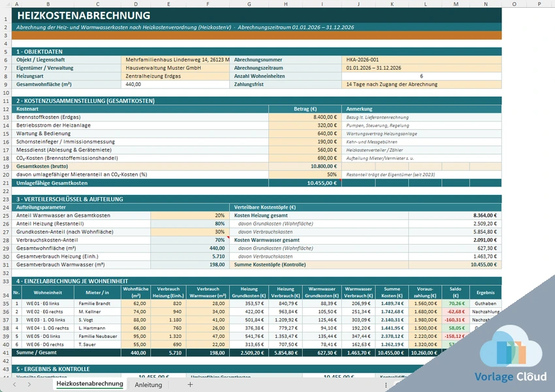Click cell 'Mehrfamilienhaus Lindenweg 14'

pos(175,60)
